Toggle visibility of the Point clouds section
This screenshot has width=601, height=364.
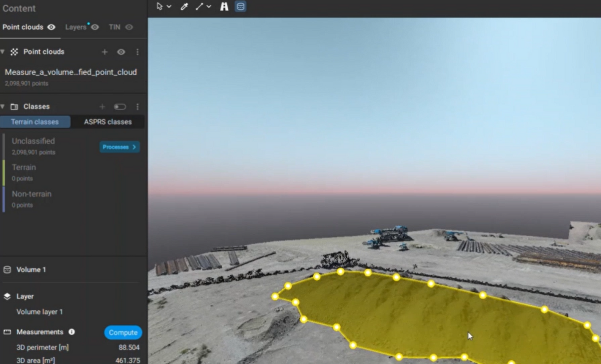coord(121,52)
